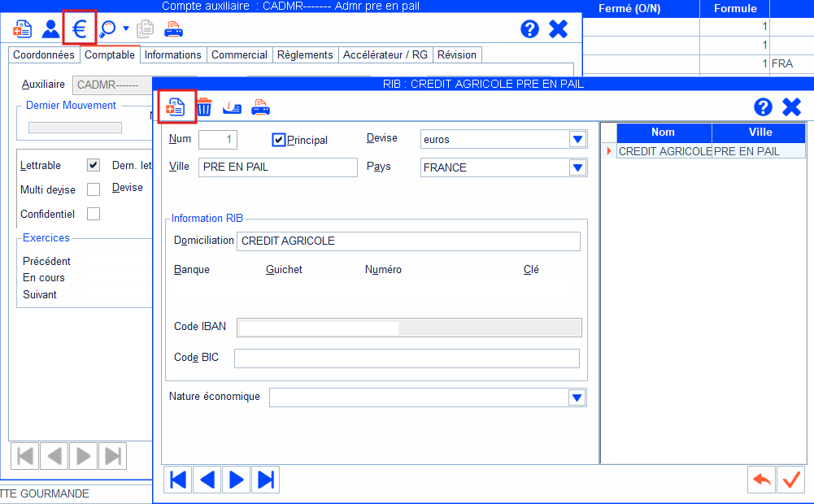Cancel changes with the undo arrow button
Image resolution: width=814 pixels, height=504 pixels.
click(761, 480)
